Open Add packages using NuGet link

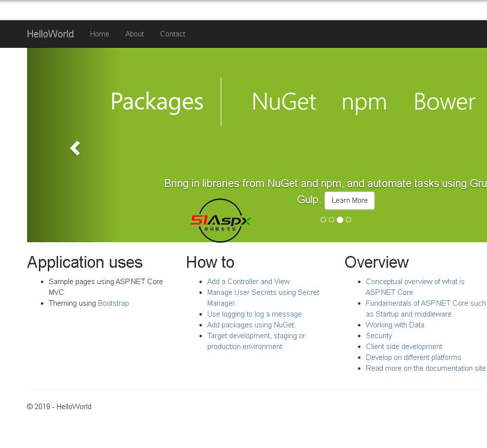point(251,325)
